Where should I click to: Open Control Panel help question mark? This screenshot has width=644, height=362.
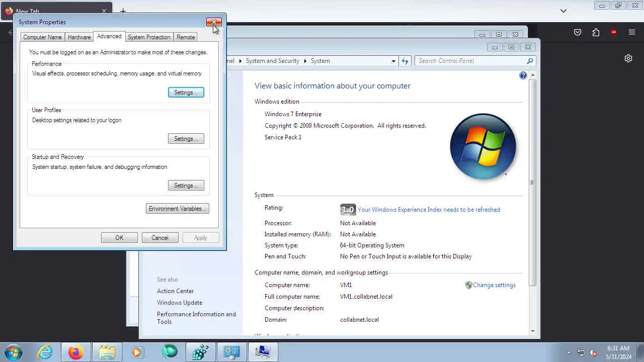(523, 75)
